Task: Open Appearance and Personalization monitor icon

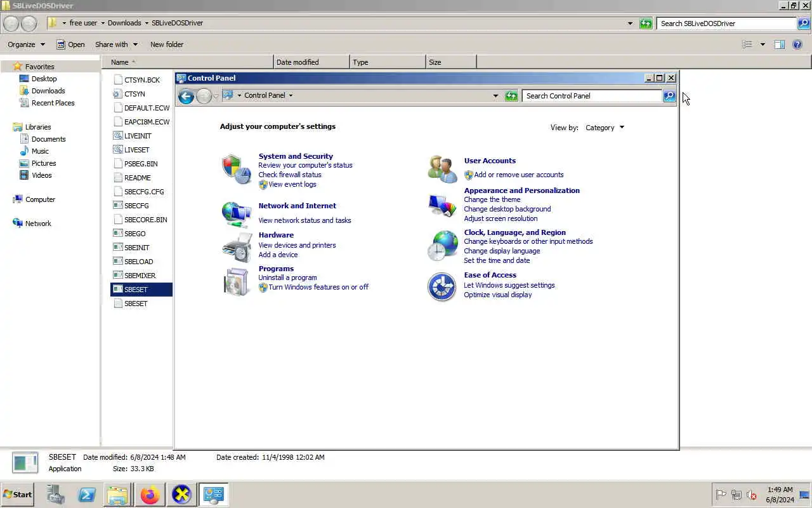Action: click(x=442, y=205)
